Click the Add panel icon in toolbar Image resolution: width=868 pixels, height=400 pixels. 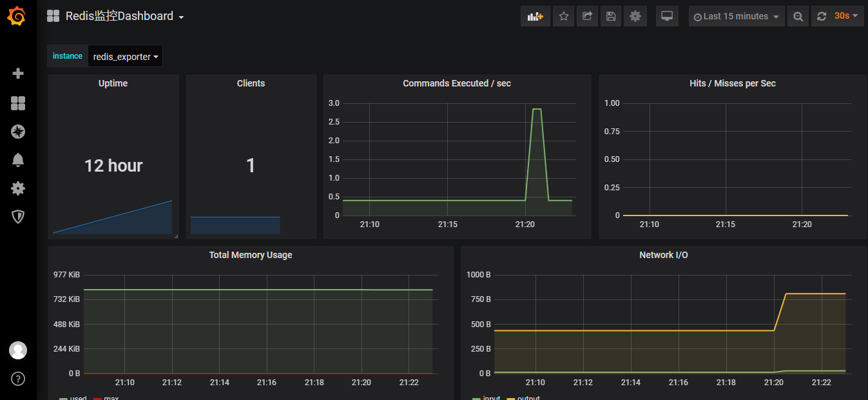(x=535, y=16)
